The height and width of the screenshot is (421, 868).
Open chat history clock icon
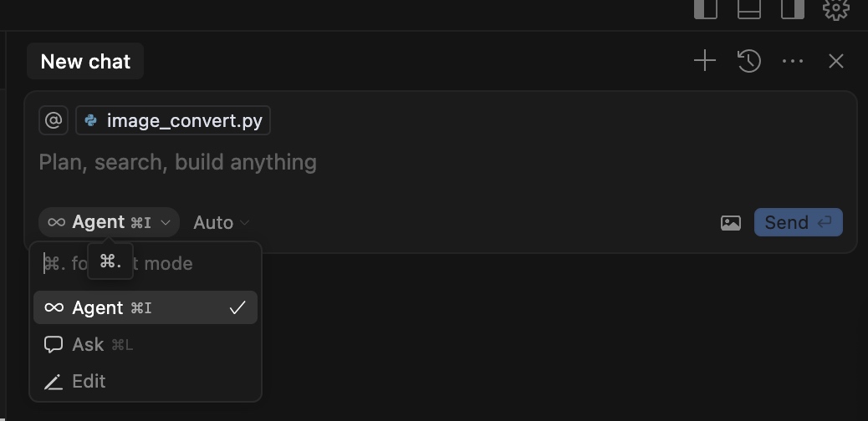749,61
